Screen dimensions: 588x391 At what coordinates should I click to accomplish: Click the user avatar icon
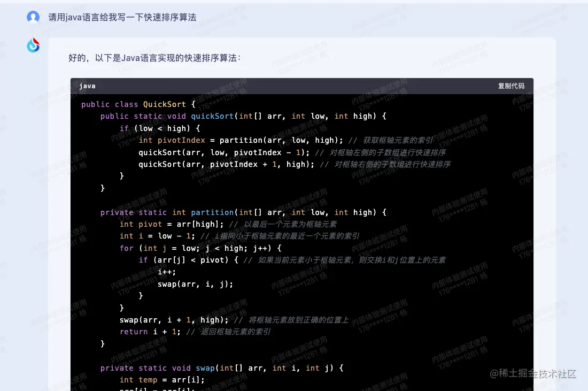(33, 17)
